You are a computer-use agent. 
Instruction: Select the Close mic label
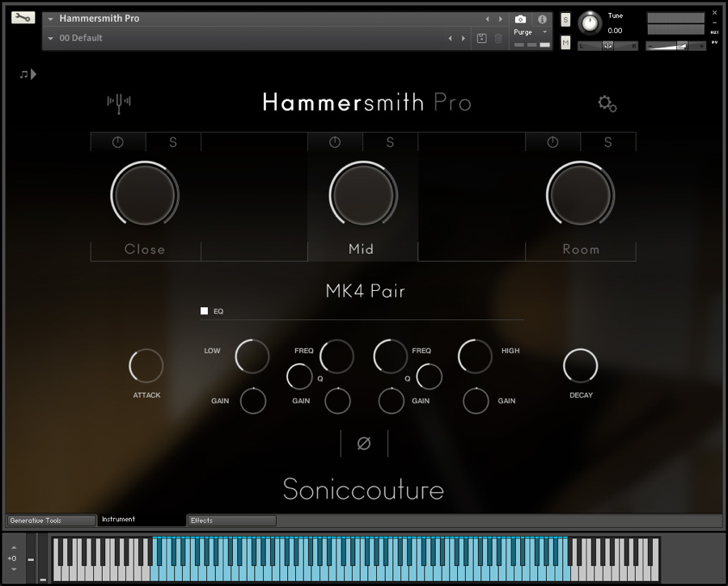pos(145,249)
